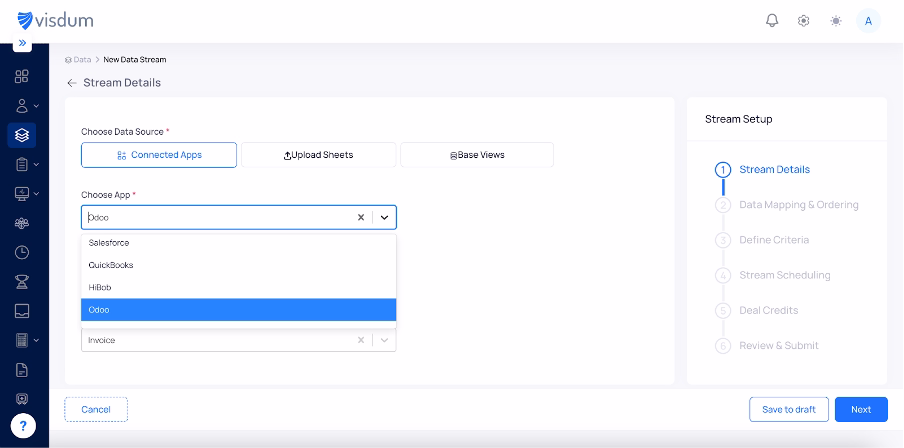Expand the chevron beside the clipboard sidebar icon
This screenshot has height=448, width=904.
(37, 164)
